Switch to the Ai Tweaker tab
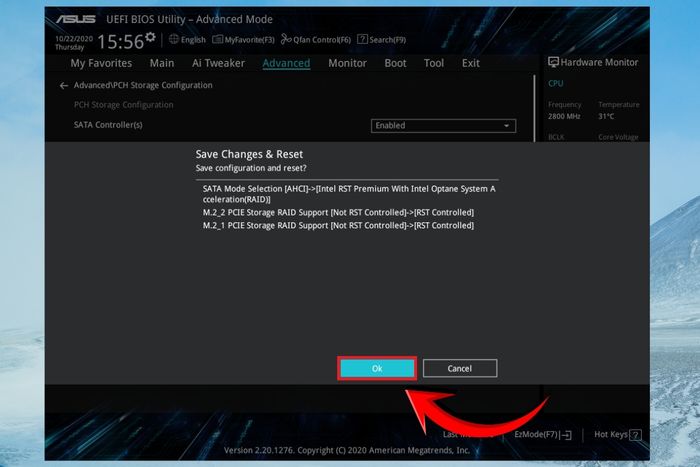This screenshot has height=467, width=700. coord(218,63)
